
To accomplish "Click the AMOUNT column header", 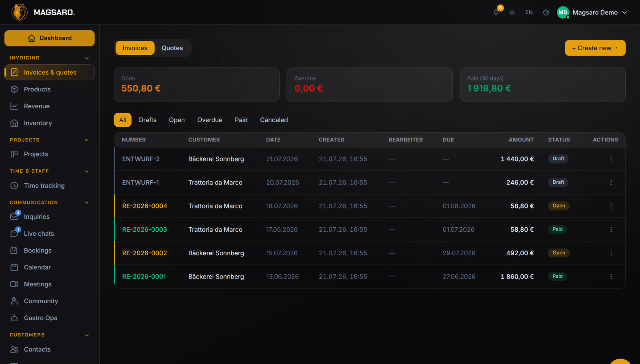I will (x=521, y=140).
